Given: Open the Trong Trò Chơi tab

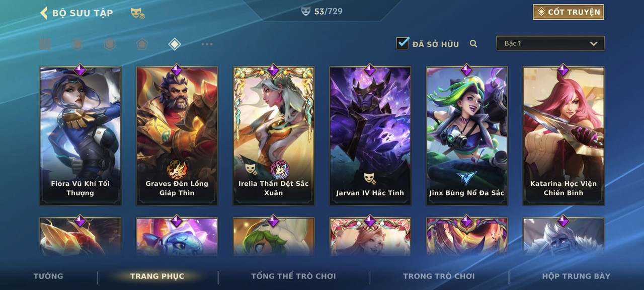Looking at the screenshot, I should [x=439, y=276].
